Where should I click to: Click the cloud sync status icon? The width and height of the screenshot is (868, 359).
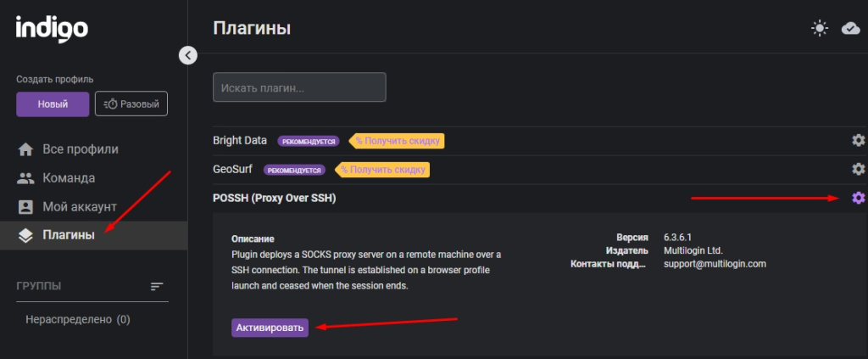point(850,28)
